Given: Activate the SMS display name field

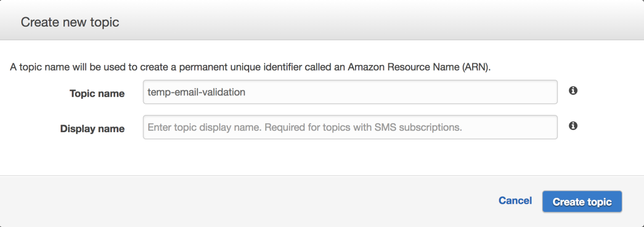Looking at the screenshot, I should 350,128.
